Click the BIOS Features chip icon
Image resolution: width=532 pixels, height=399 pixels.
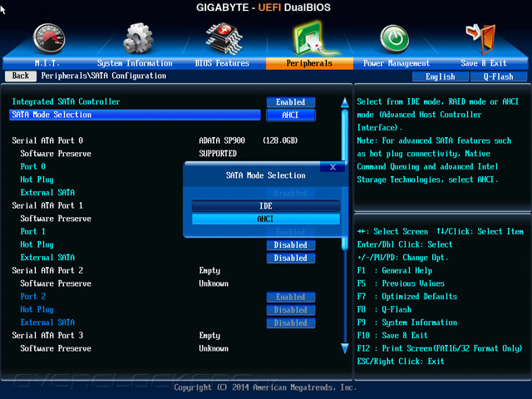pyautogui.click(x=224, y=38)
